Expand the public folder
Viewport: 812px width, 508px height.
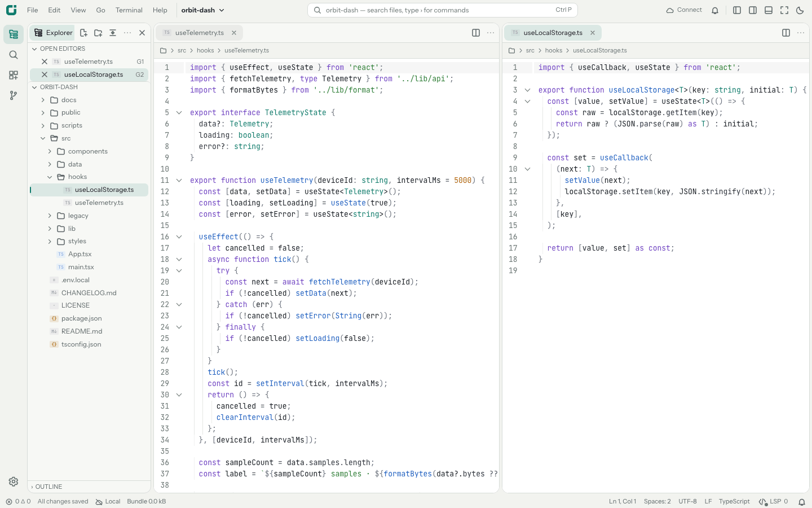(x=43, y=113)
